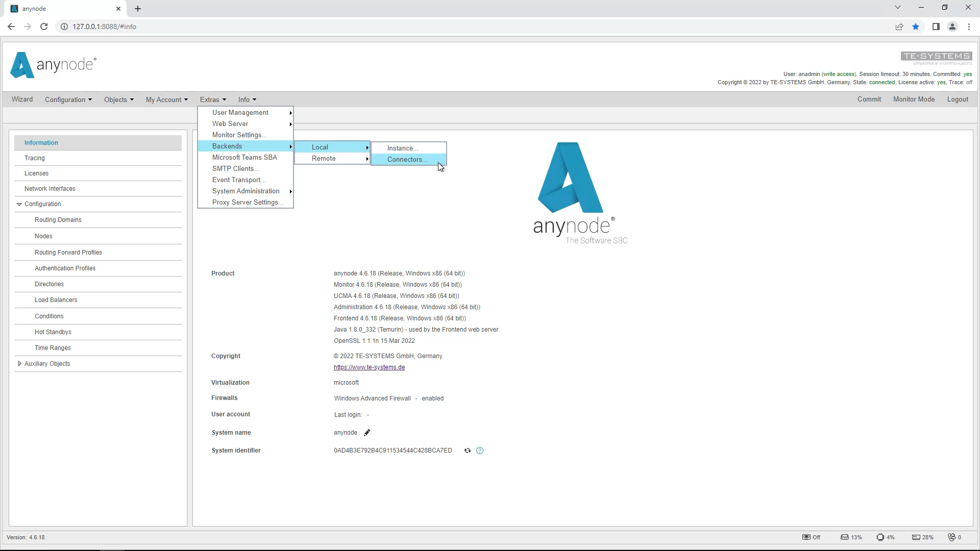Screen dimensions: 980x551
Task: Click the Commit button
Action: 869,99
